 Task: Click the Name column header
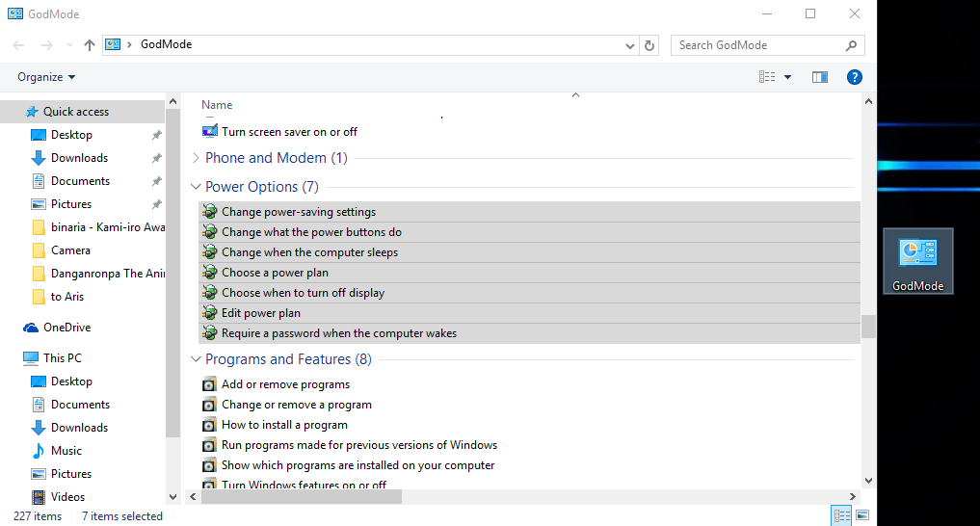(217, 105)
